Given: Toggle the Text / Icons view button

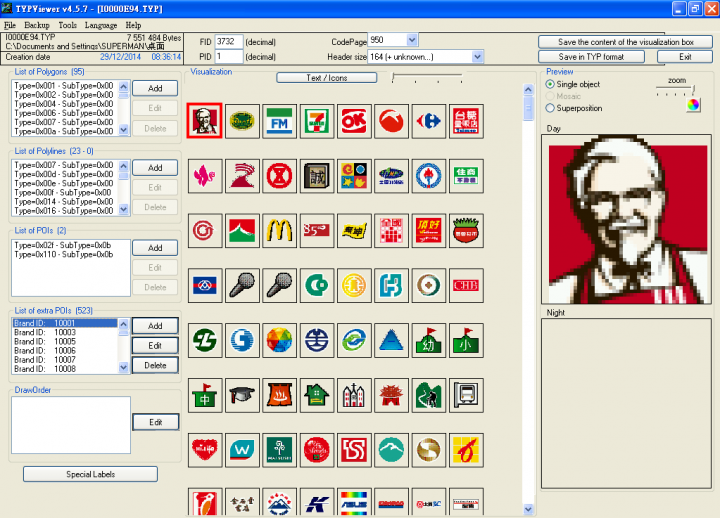Looking at the screenshot, I should pyautogui.click(x=326, y=78).
